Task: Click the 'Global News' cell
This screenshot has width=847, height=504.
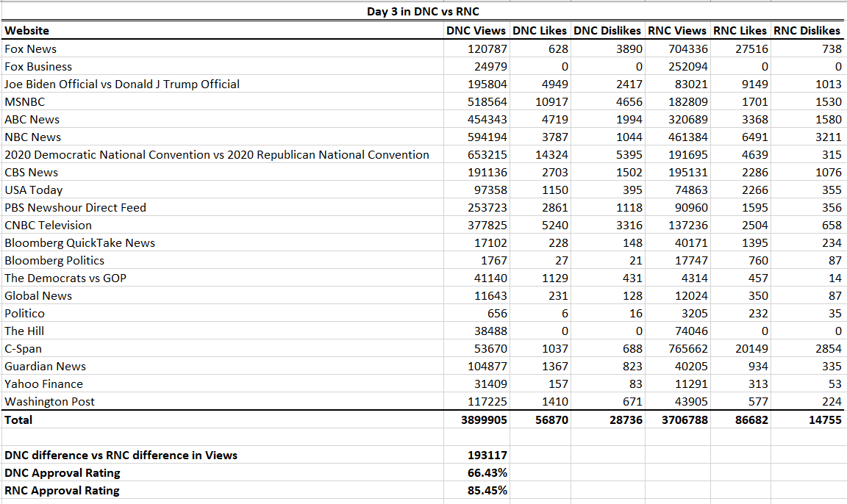Action: point(223,295)
